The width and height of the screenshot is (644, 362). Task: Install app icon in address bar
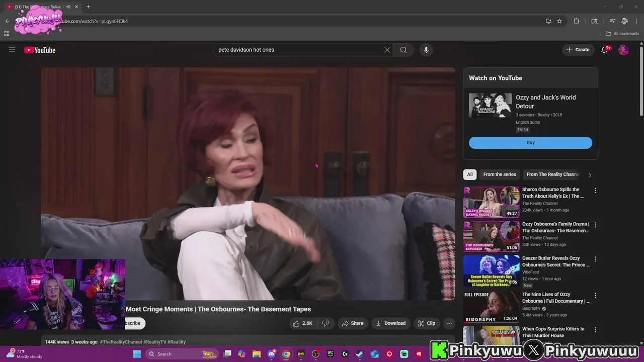[x=548, y=21]
